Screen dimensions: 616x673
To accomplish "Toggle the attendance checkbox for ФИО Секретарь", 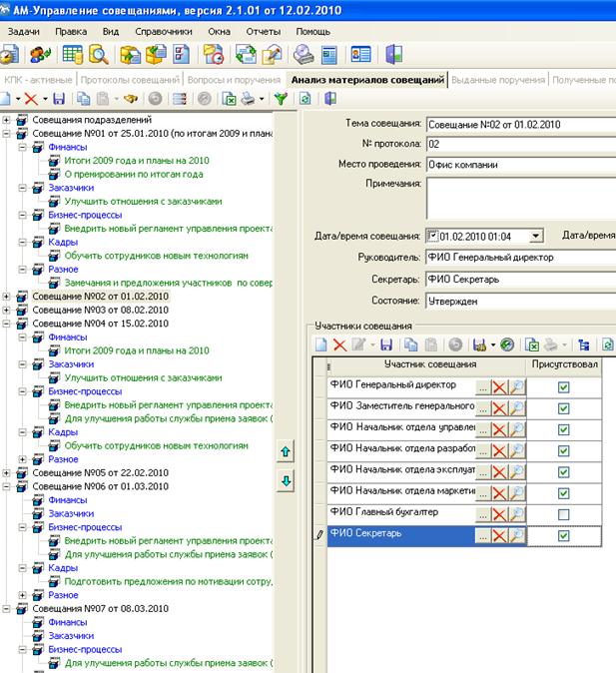I will click(x=563, y=536).
